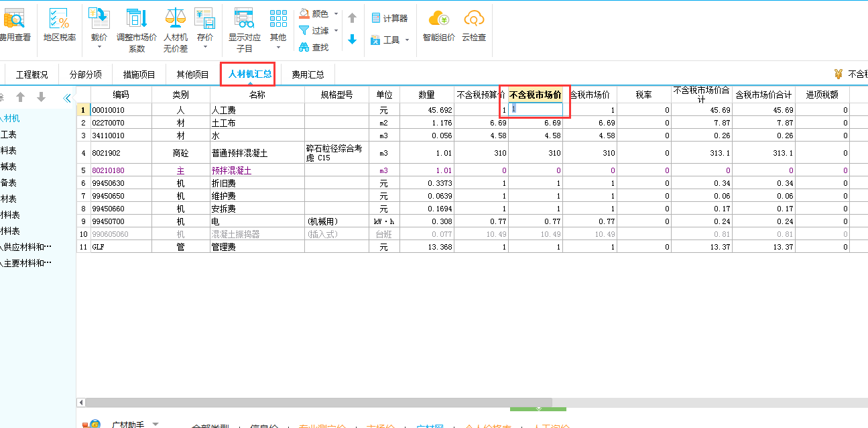Switch to the 措施项目 tab
Image resolution: width=868 pixels, height=428 pixels.
(x=139, y=74)
